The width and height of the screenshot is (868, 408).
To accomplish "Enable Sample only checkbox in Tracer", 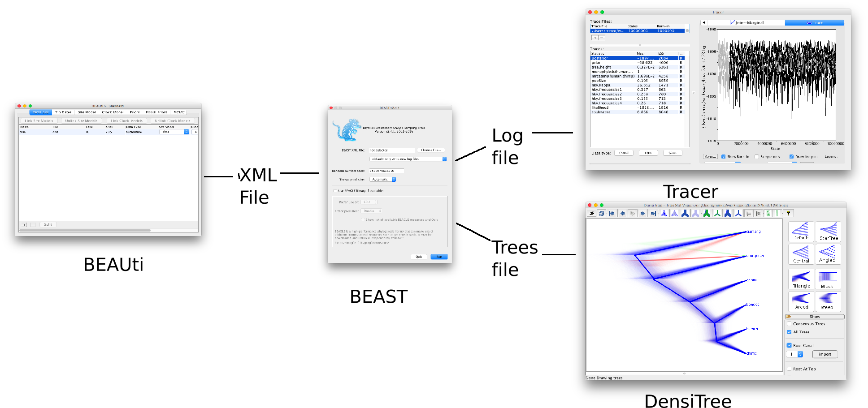I will pyautogui.click(x=757, y=157).
